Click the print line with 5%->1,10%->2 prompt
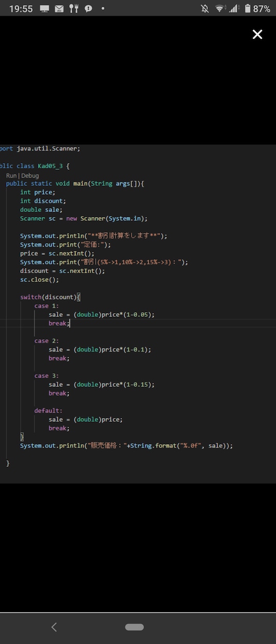 click(x=104, y=262)
